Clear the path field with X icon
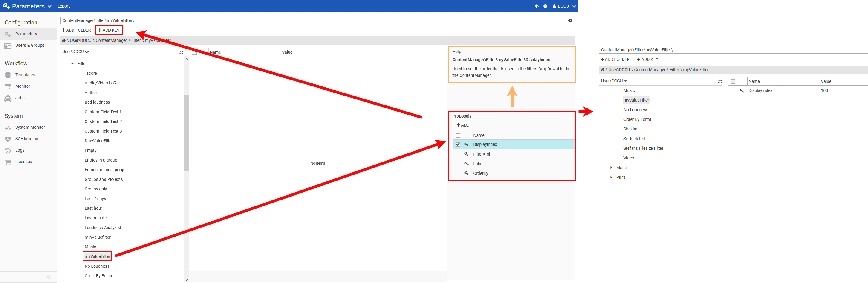This screenshot has height=283, width=868. [570, 20]
